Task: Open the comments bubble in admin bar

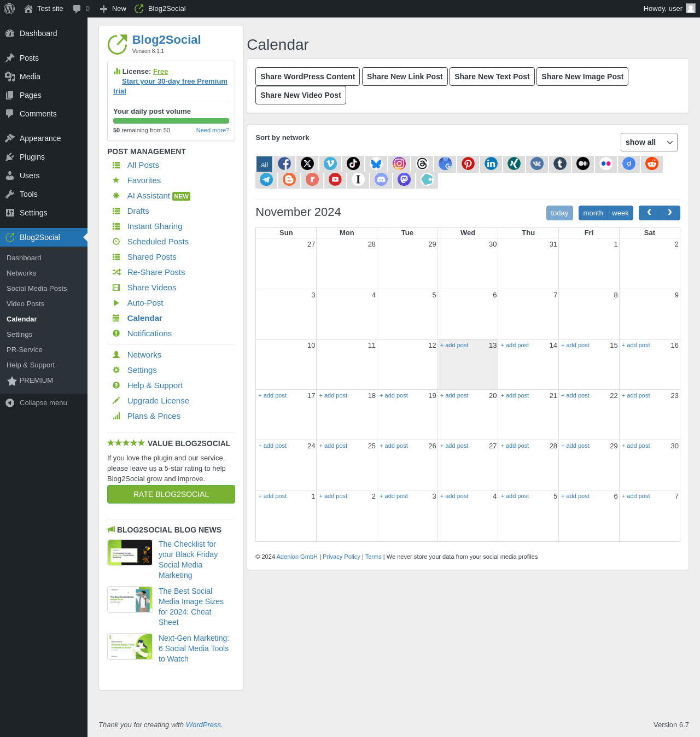Action: pyautogui.click(x=81, y=9)
